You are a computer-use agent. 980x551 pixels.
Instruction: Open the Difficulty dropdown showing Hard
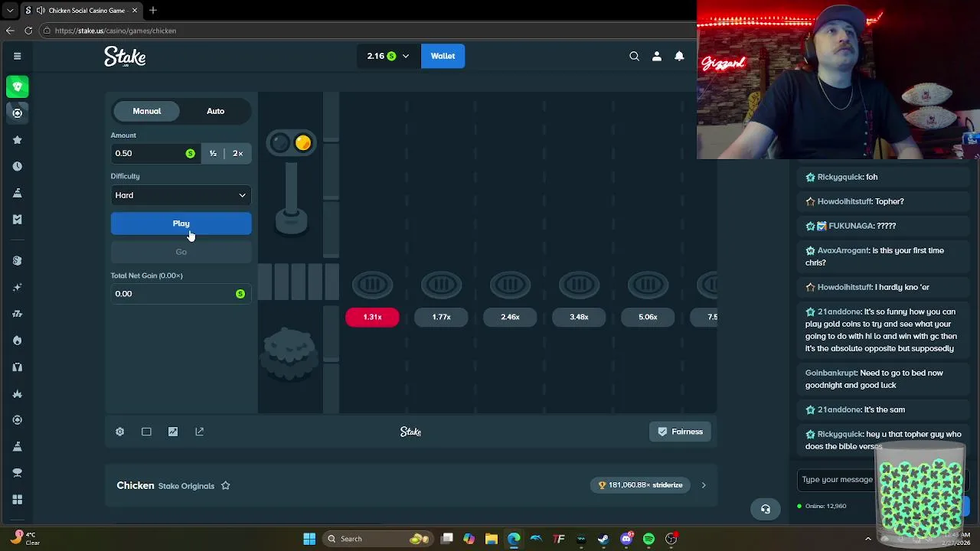[181, 195]
